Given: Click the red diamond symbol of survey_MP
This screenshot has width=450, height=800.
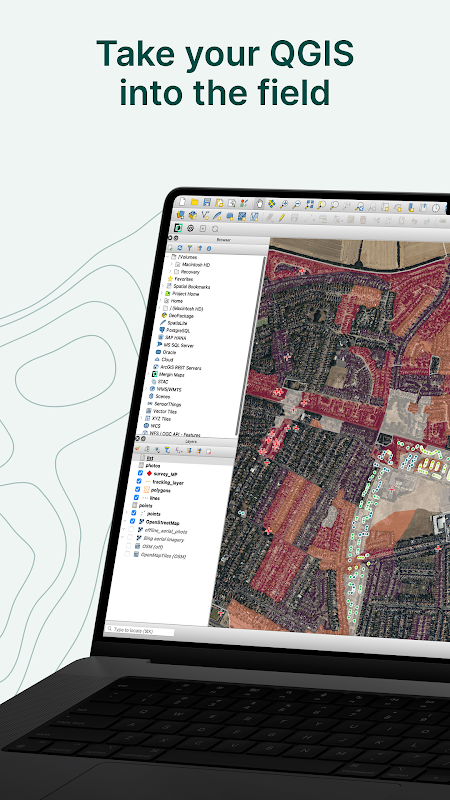Looking at the screenshot, I should coord(149,473).
